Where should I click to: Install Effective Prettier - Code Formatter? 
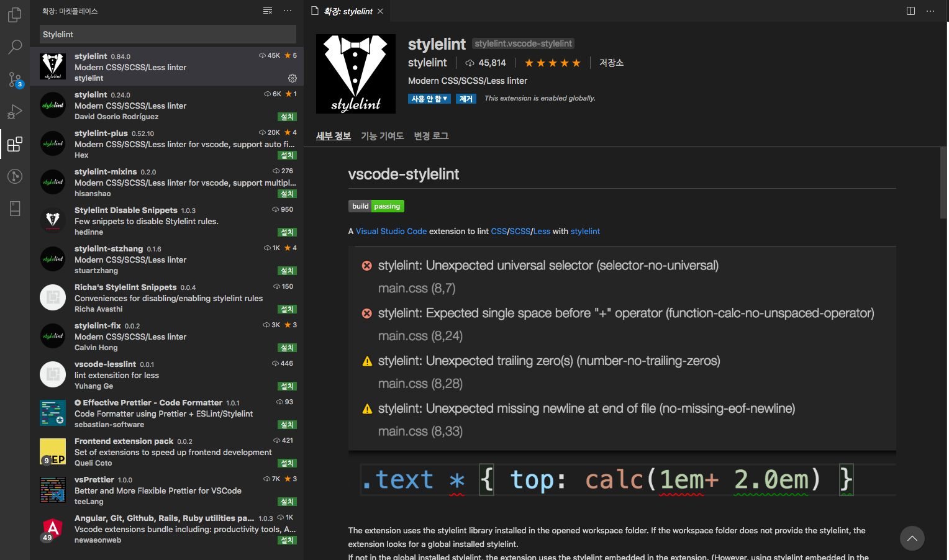[x=288, y=425]
